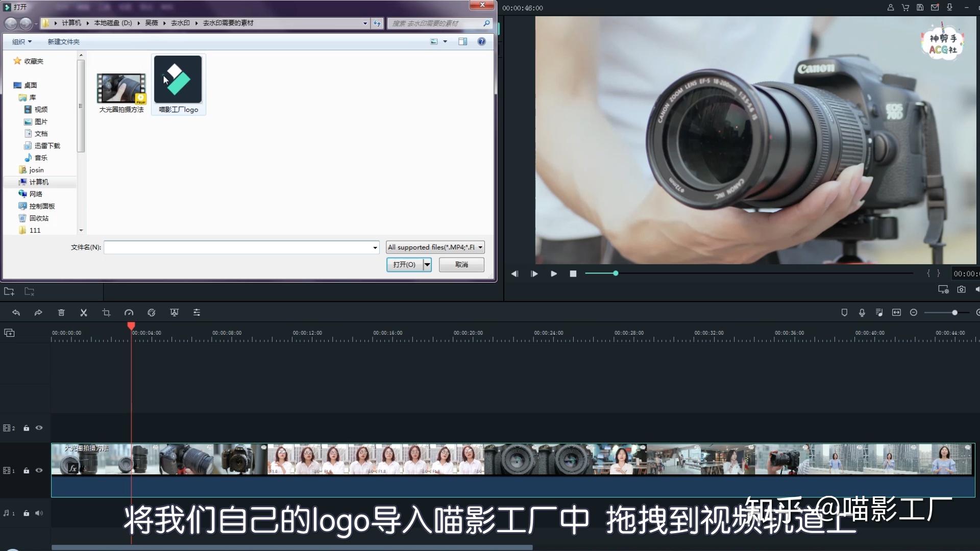
Task: Click the 取消 button
Action: point(461,265)
